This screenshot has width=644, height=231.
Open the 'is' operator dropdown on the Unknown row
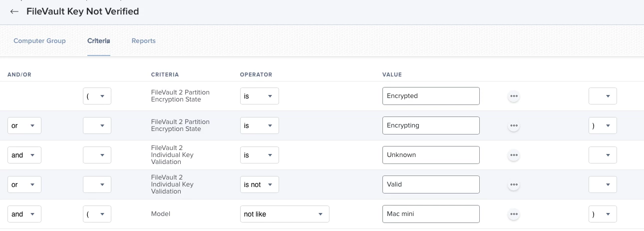pyautogui.click(x=259, y=155)
